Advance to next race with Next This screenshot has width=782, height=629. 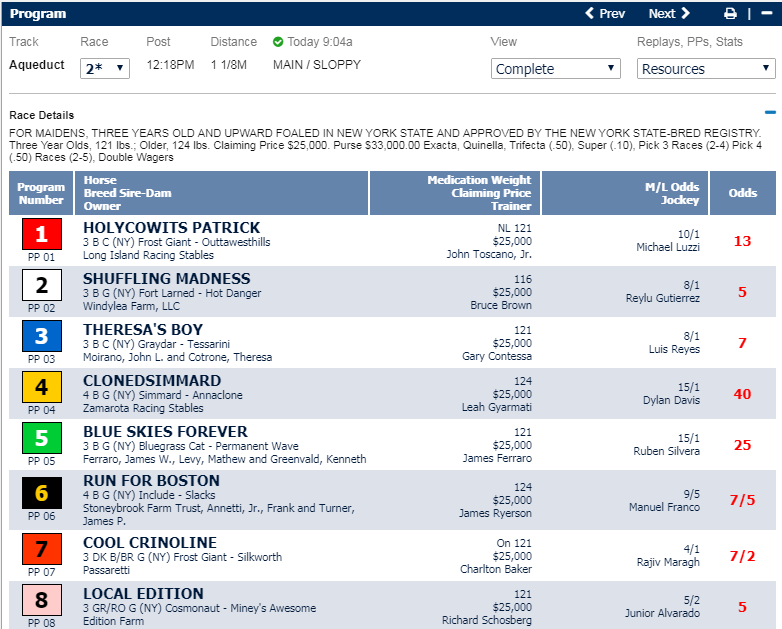(669, 14)
